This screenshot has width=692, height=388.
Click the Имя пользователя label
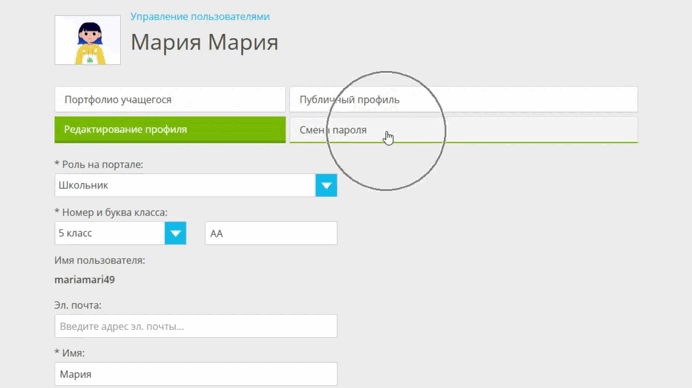click(100, 260)
